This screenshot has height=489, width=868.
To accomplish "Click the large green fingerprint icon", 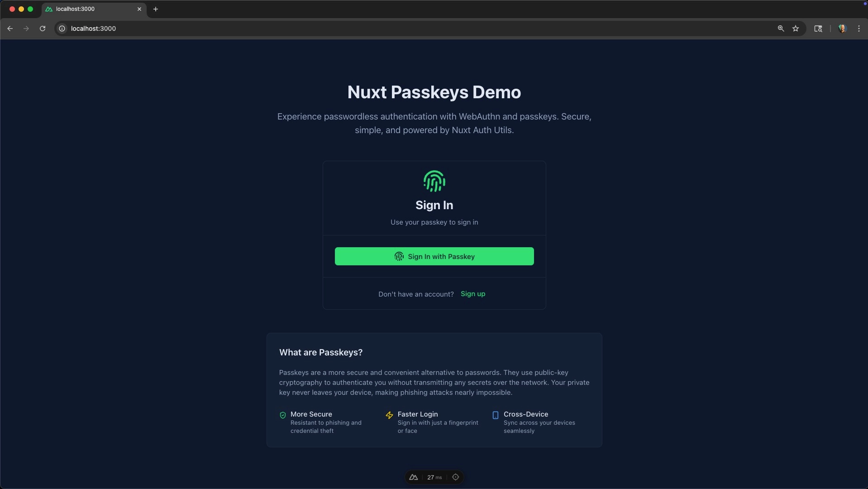I will pyautogui.click(x=434, y=181).
